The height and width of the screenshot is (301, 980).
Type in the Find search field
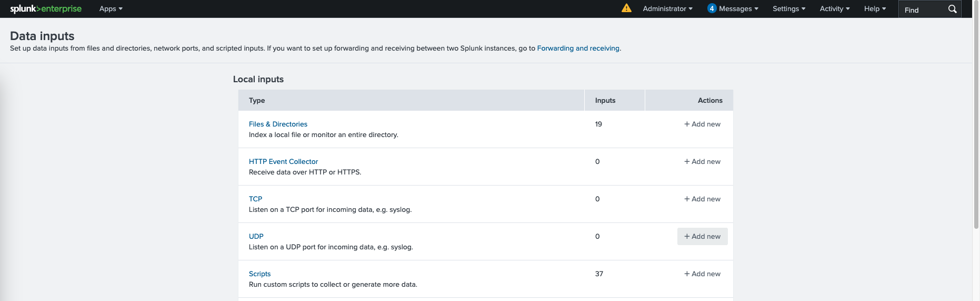click(x=922, y=10)
